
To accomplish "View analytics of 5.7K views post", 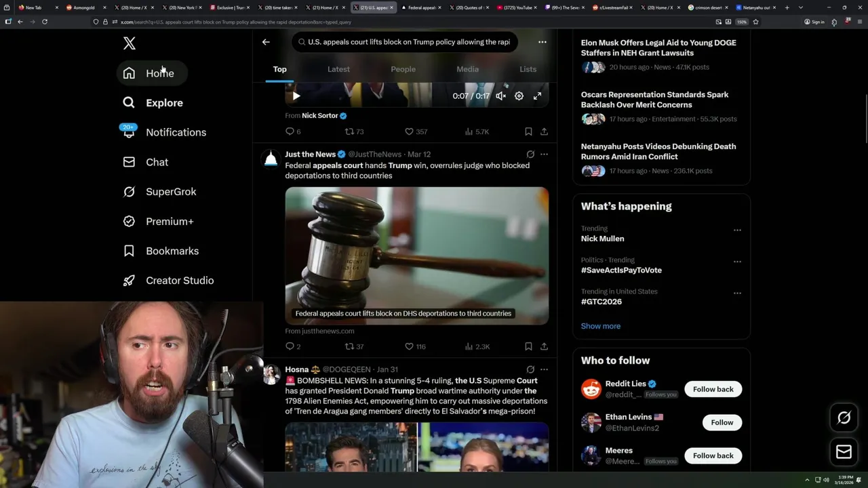I will click(477, 131).
